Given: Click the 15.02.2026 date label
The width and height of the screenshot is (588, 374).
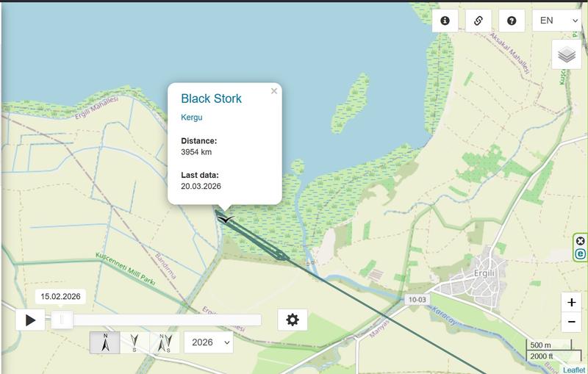Looking at the screenshot, I should point(60,296).
